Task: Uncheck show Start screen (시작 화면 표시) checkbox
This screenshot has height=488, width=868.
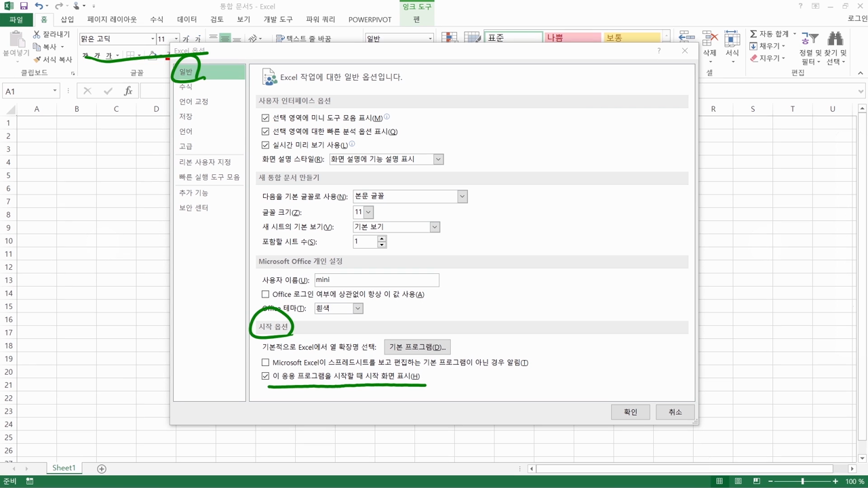Action: pyautogui.click(x=265, y=376)
